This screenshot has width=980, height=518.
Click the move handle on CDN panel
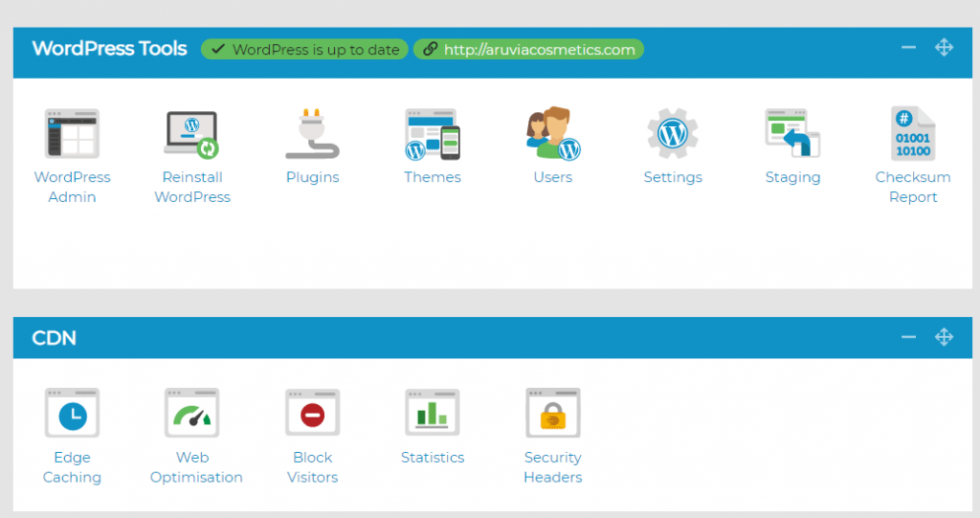(x=944, y=337)
